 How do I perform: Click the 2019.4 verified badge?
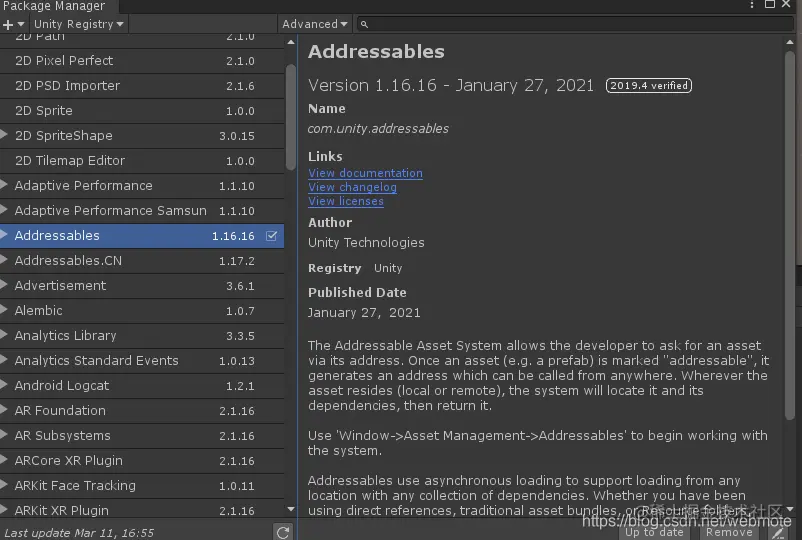pos(649,85)
